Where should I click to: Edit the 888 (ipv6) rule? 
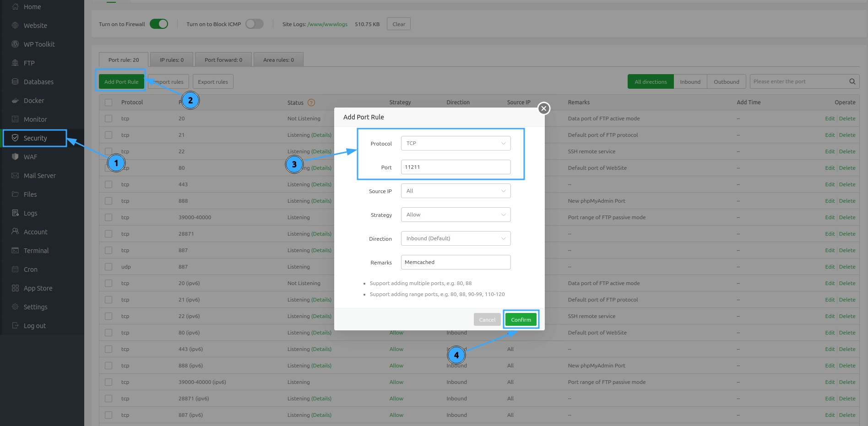(x=830, y=366)
